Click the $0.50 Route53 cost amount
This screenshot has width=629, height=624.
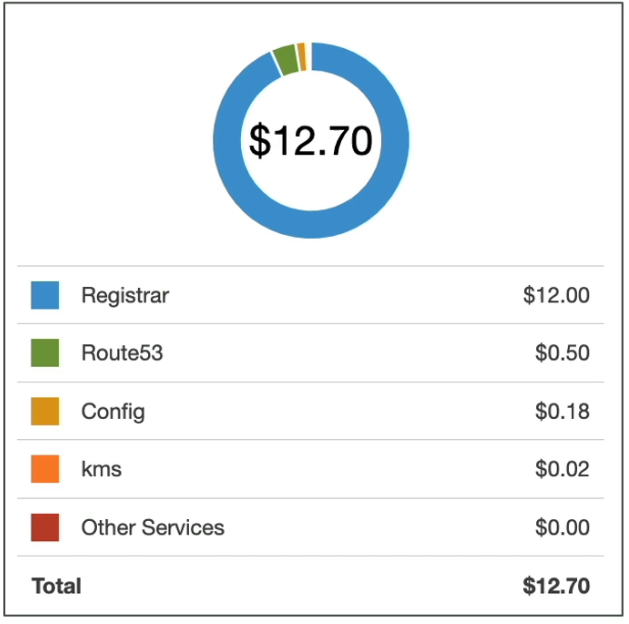[x=562, y=353]
